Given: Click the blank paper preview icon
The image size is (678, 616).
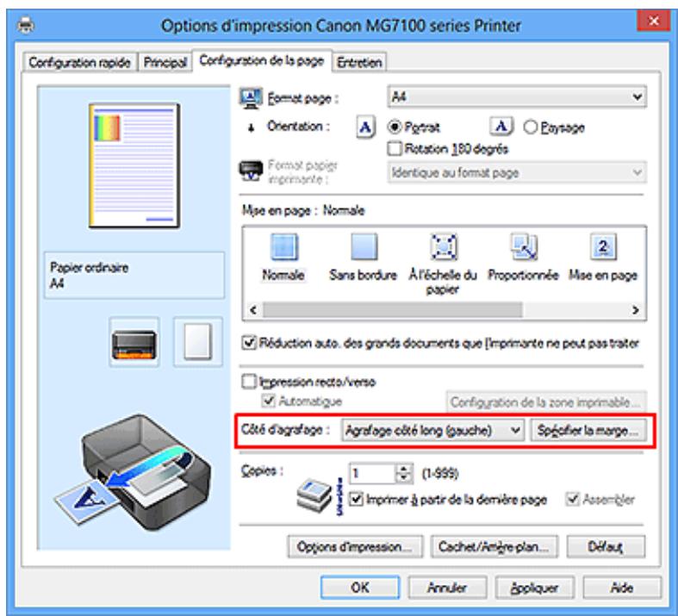Looking at the screenshot, I should 198,342.
